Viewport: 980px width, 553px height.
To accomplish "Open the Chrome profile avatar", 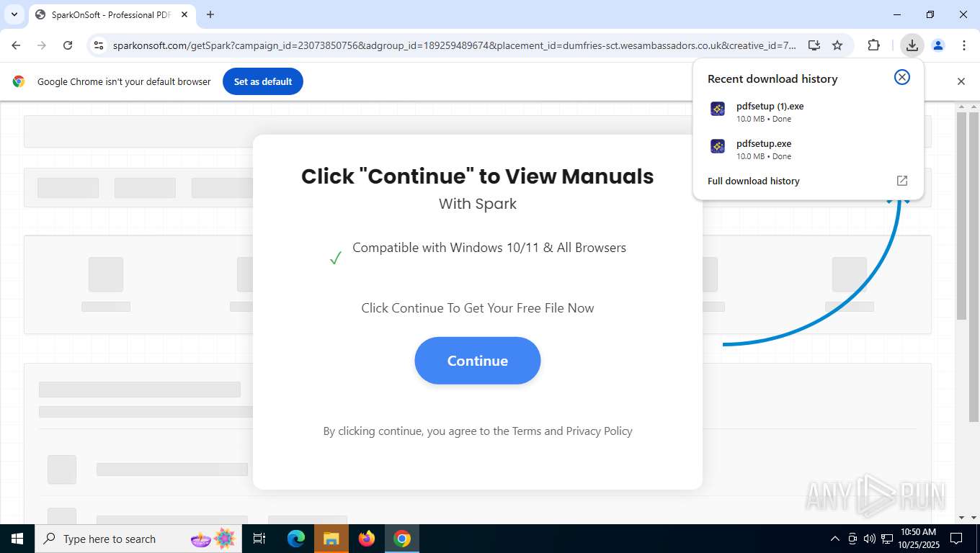I will tap(937, 45).
